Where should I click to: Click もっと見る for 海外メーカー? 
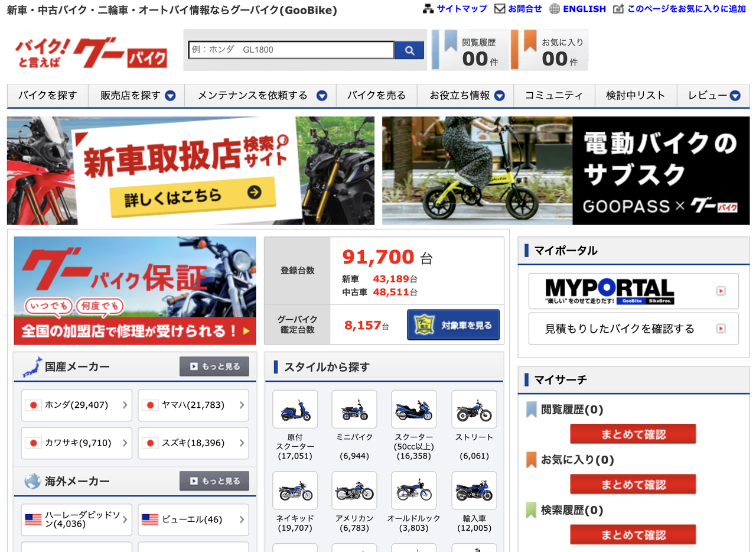(x=214, y=481)
